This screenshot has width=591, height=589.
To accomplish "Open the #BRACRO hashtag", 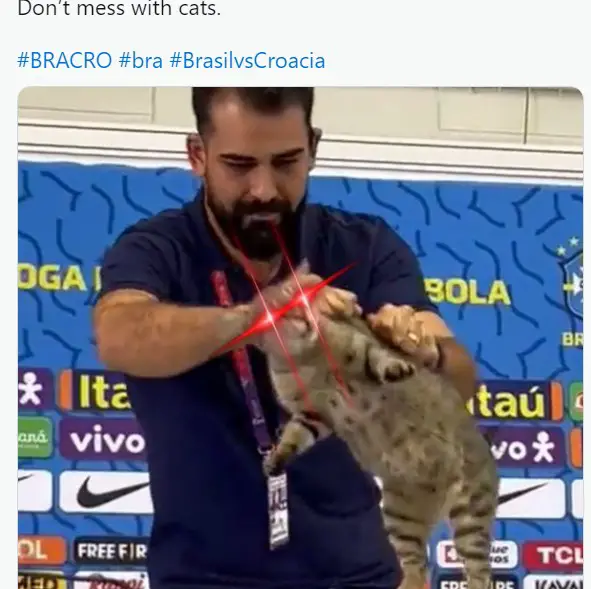I will click(x=65, y=60).
